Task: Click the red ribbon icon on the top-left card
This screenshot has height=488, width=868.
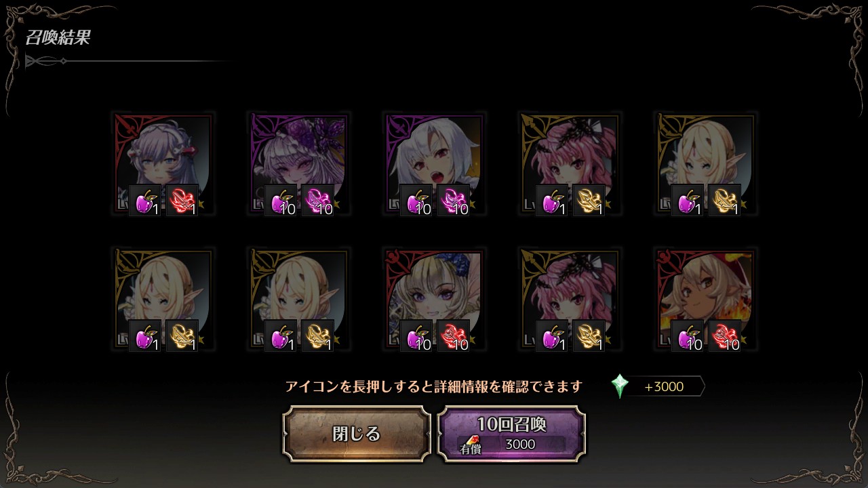Action: (182, 201)
